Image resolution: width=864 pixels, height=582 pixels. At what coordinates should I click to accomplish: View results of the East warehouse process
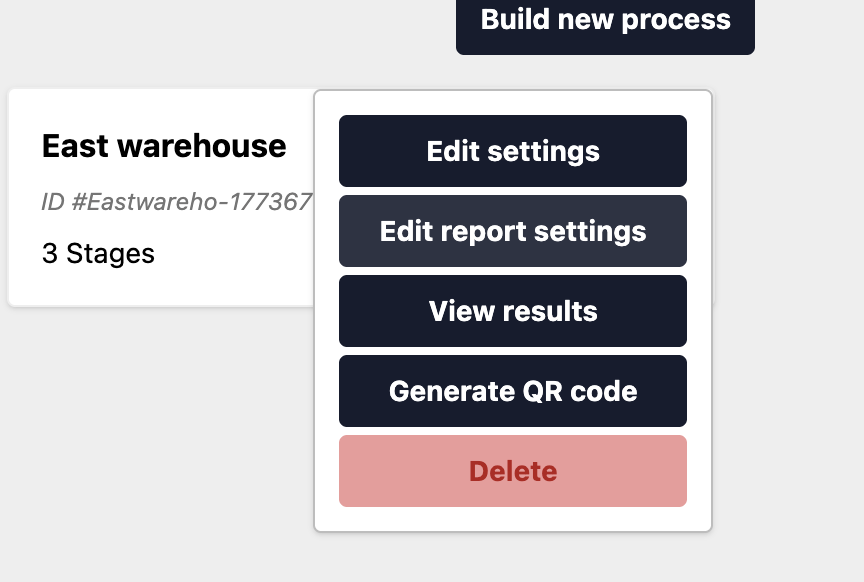point(513,311)
